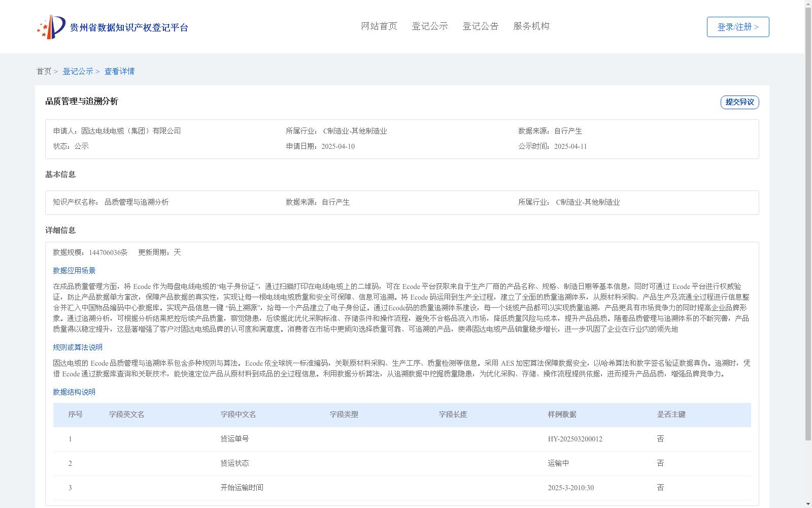Click sample data HY-202503200012
This screenshot has height=508, width=812.
(575, 439)
